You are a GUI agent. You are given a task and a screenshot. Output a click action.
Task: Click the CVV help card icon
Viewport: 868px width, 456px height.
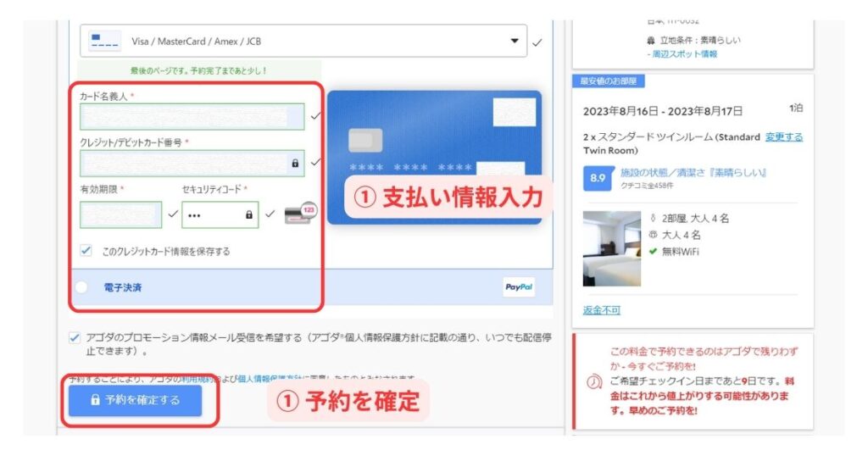[299, 215]
